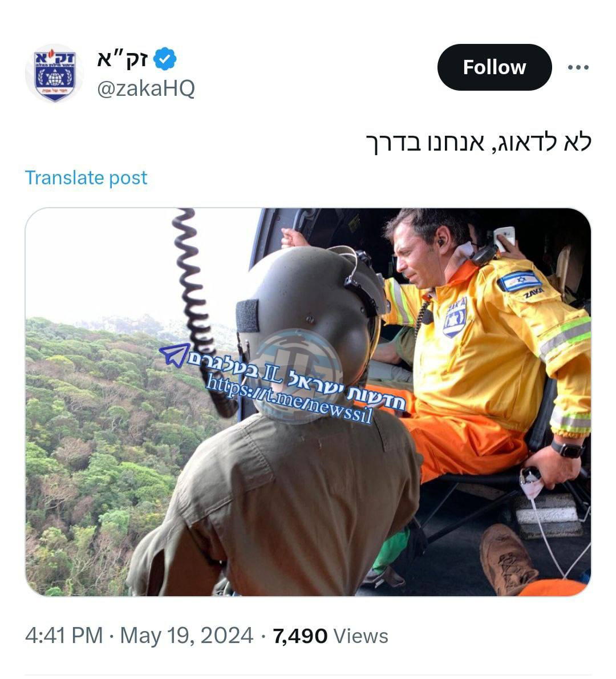
Task: Click the blue verified badge
Action: click(165, 59)
